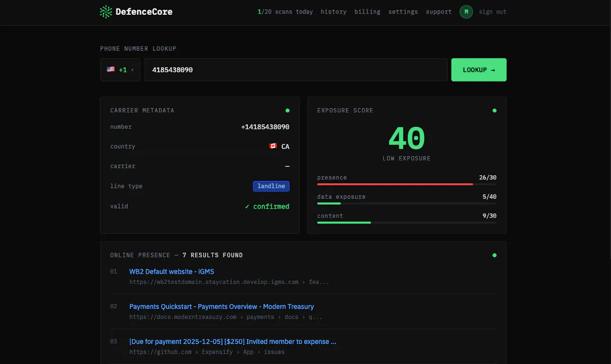611x364 pixels.
Task: Click the EXPOSURE SCORE heading
Action: pos(345,110)
